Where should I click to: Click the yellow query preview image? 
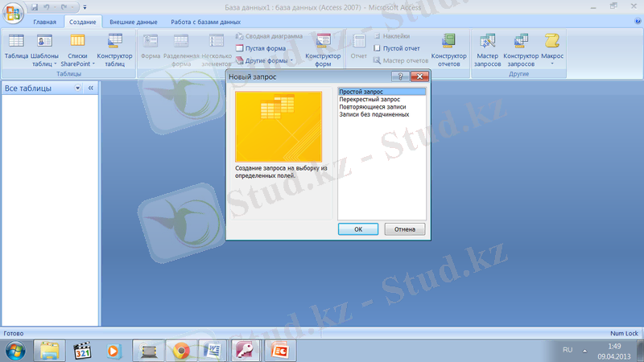point(279,126)
